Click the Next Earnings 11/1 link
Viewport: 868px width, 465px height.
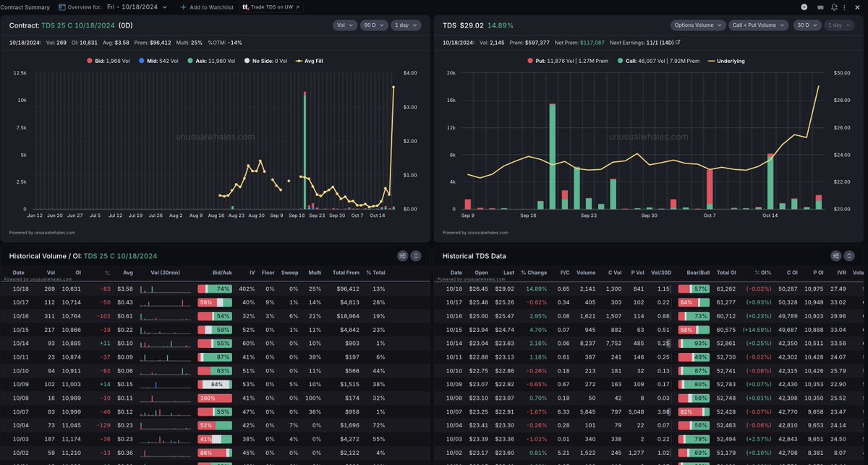tap(661, 42)
